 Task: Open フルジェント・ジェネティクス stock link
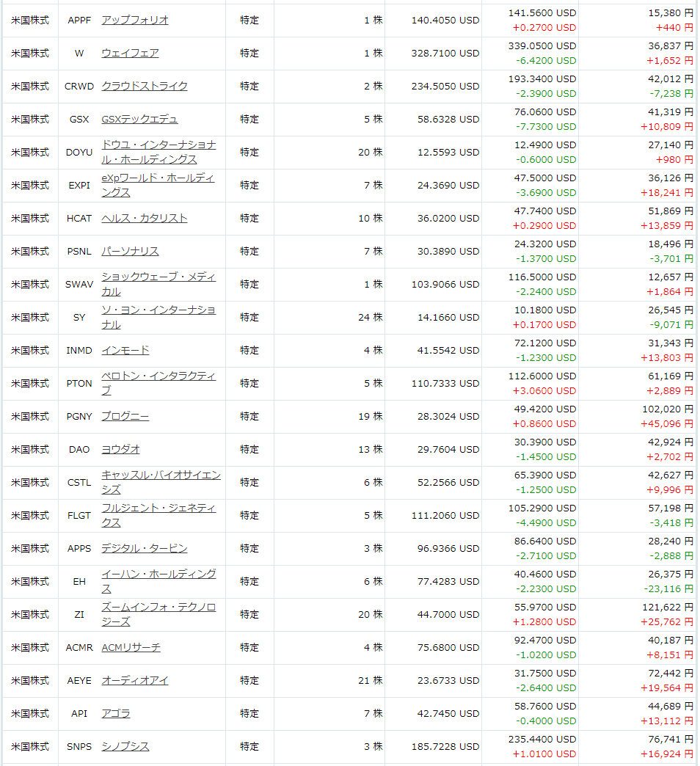coord(158,515)
